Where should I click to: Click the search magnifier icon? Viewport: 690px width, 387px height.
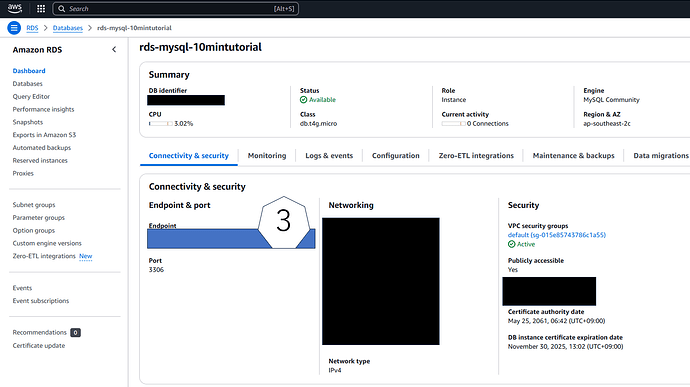(62, 9)
